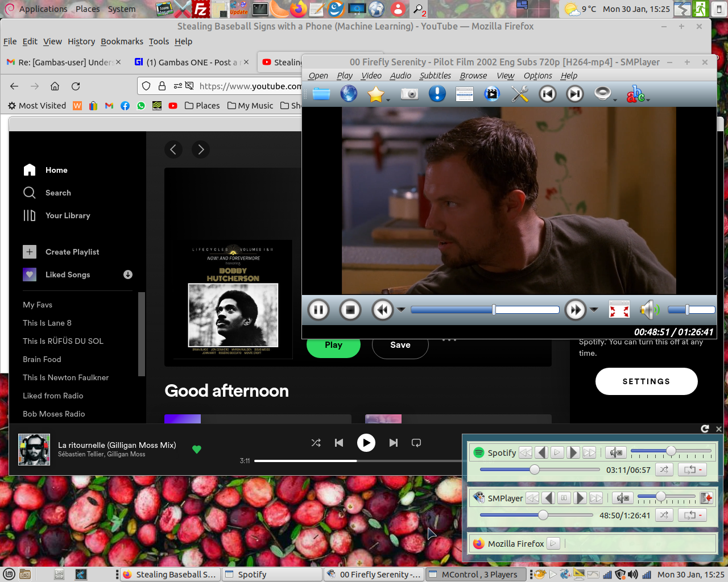
Task: Mute SMPlayer using its speaker icon
Action: point(649,310)
